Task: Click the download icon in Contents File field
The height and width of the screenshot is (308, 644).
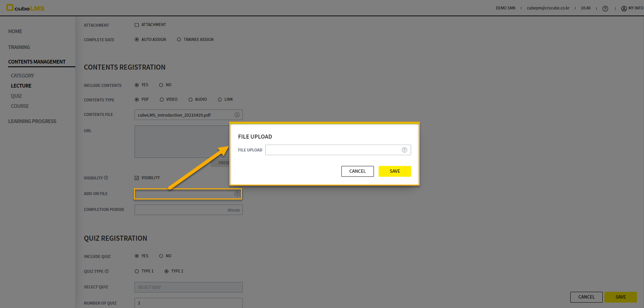Action: click(x=237, y=115)
